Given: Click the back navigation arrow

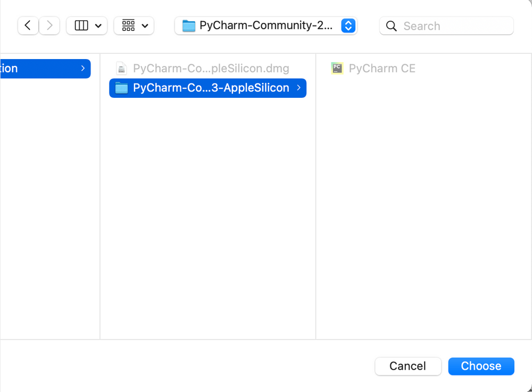Looking at the screenshot, I should pos(28,26).
